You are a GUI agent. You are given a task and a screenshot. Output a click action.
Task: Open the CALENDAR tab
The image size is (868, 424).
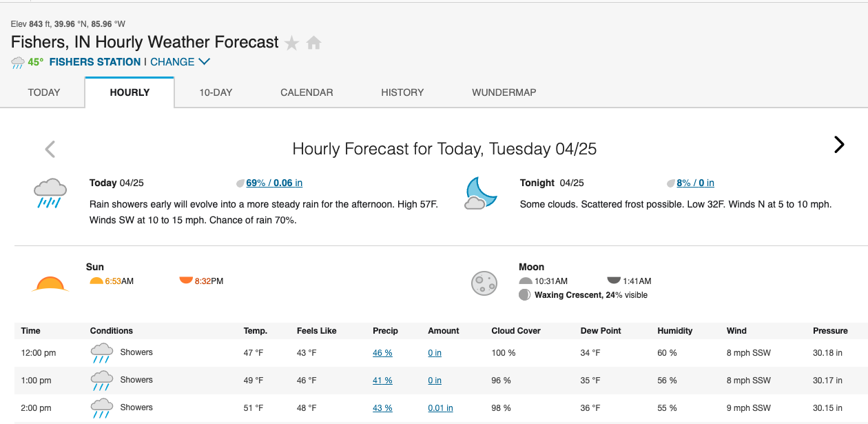point(307,92)
